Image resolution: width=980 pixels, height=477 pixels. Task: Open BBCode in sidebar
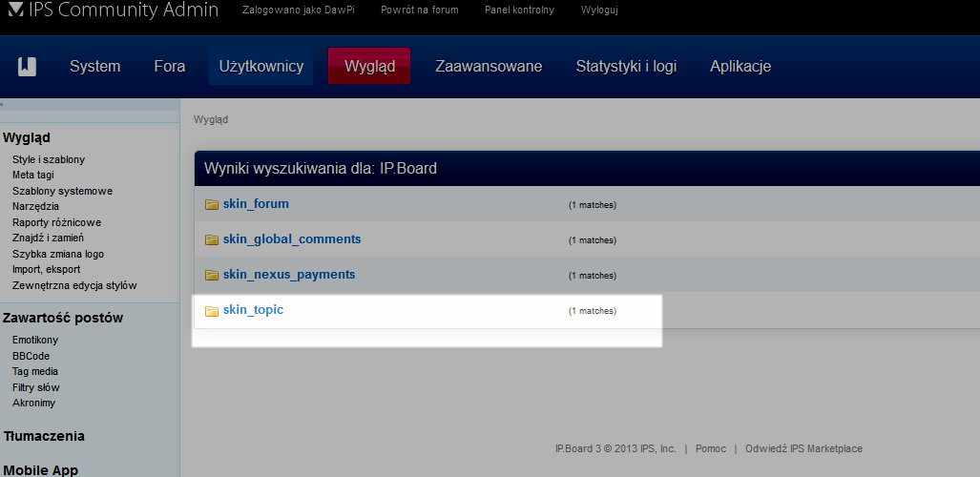[31, 356]
